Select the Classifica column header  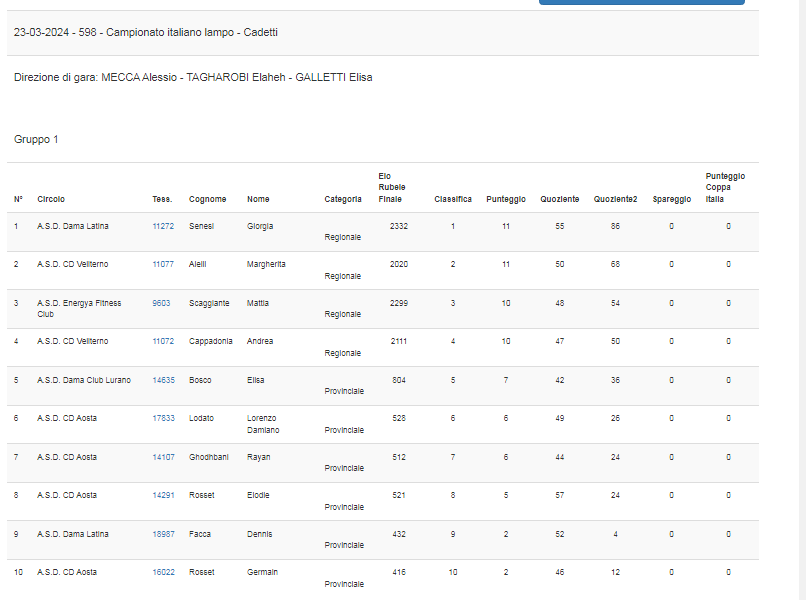coord(453,199)
